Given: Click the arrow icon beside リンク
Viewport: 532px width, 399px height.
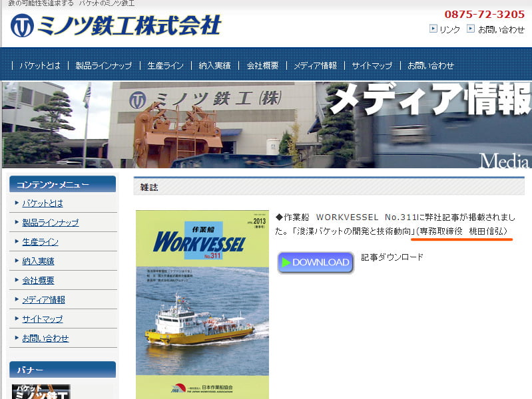Looking at the screenshot, I should click(x=433, y=29).
